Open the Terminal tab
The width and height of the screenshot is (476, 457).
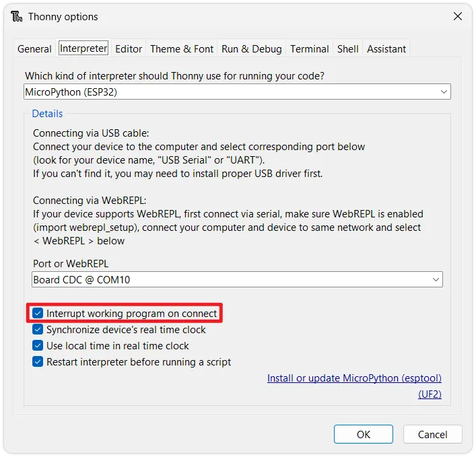click(310, 48)
